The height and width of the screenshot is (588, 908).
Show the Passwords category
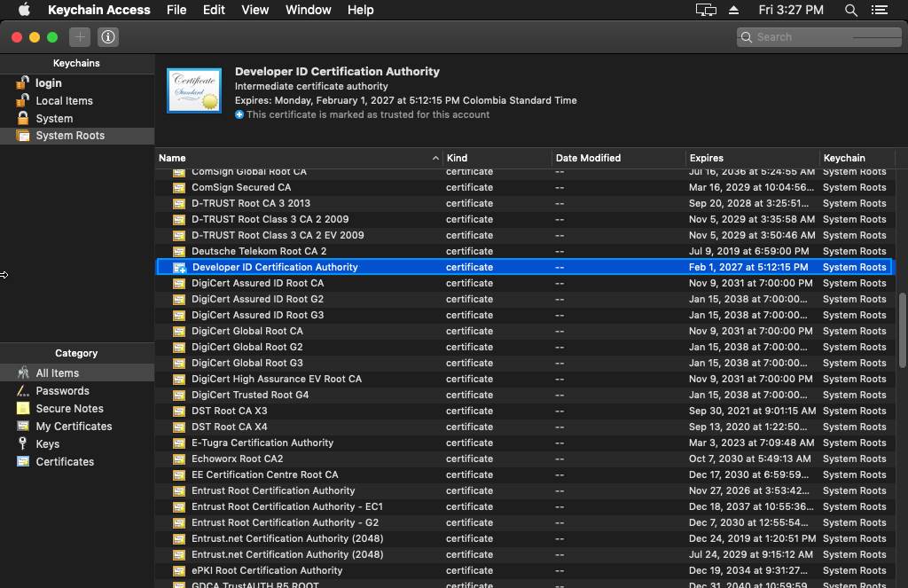tap(62, 391)
